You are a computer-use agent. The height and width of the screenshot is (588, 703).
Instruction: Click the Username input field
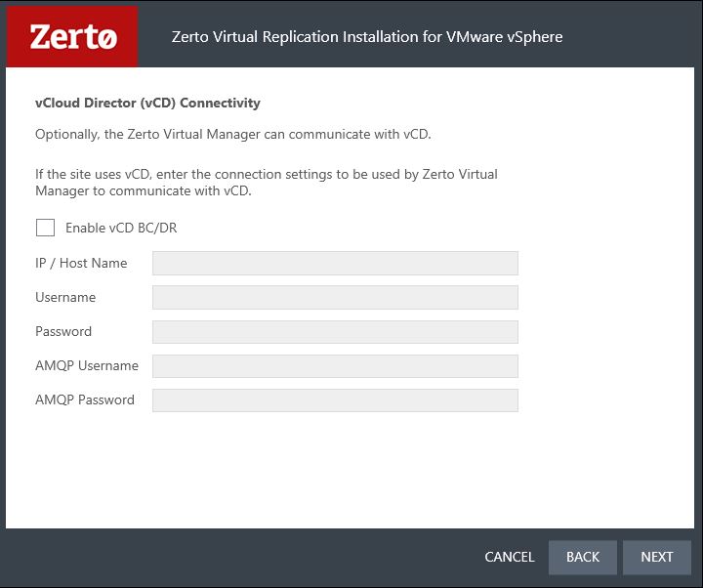(335, 297)
